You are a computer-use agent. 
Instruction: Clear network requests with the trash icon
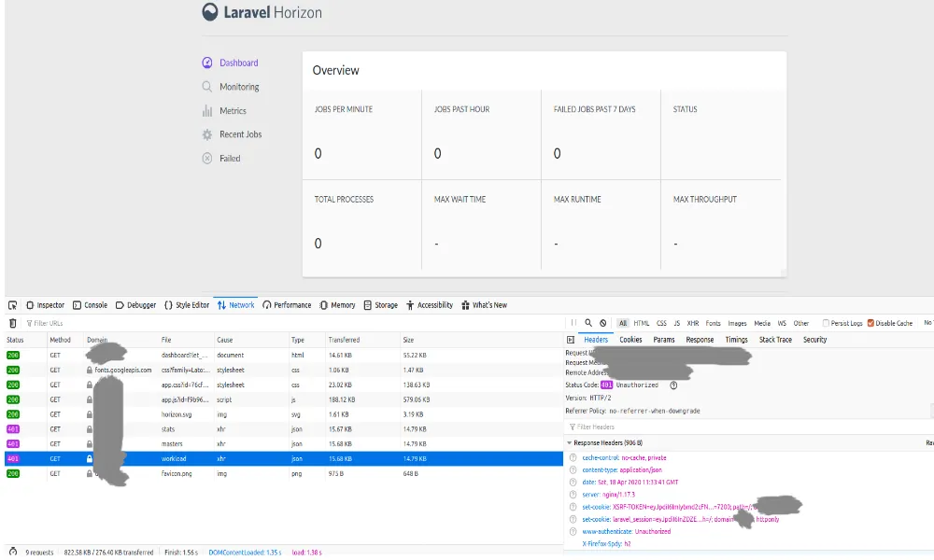pyautogui.click(x=12, y=323)
